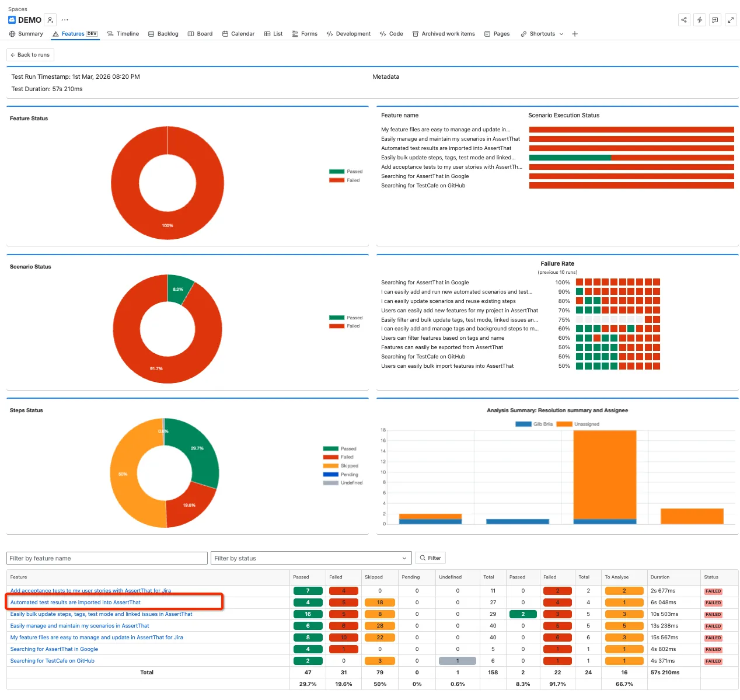Toggle the Gilb Brila legend in Analysis Summary
This screenshot has width=740, height=700.
534,424
